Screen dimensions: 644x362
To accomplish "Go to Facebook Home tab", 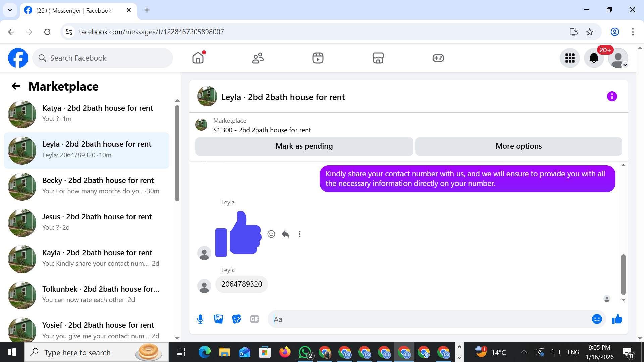I will (x=198, y=58).
